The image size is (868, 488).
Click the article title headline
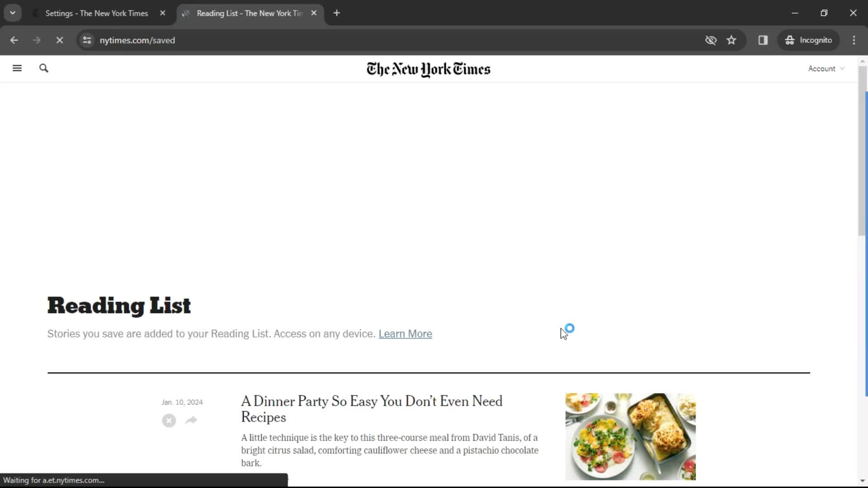tap(372, 409)
